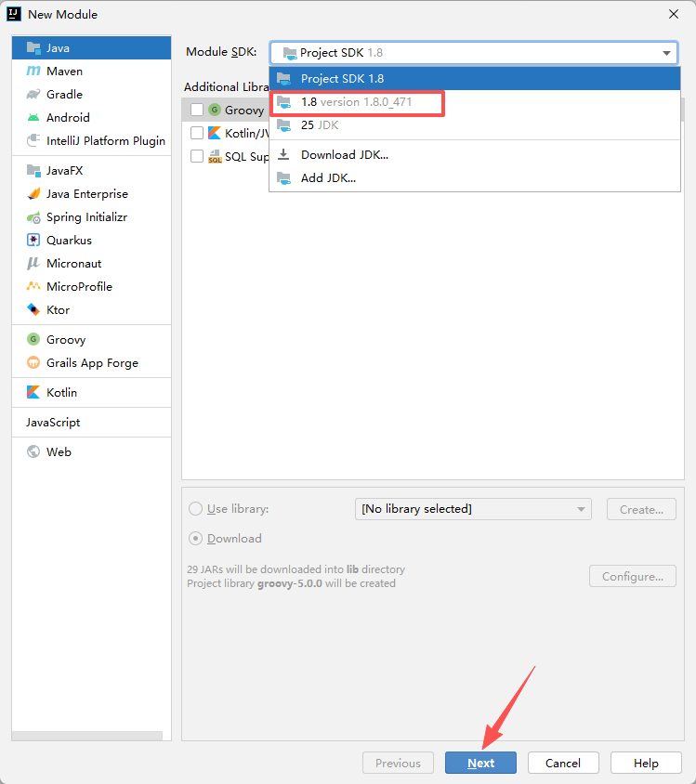Choose the 25 JDK entry
The height and width of the screenshot is (784, 696).
(475, 125)
